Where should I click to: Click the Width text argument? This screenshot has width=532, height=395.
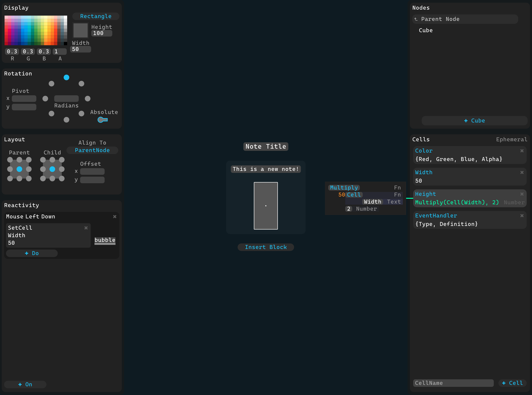[x=372, y=202]
